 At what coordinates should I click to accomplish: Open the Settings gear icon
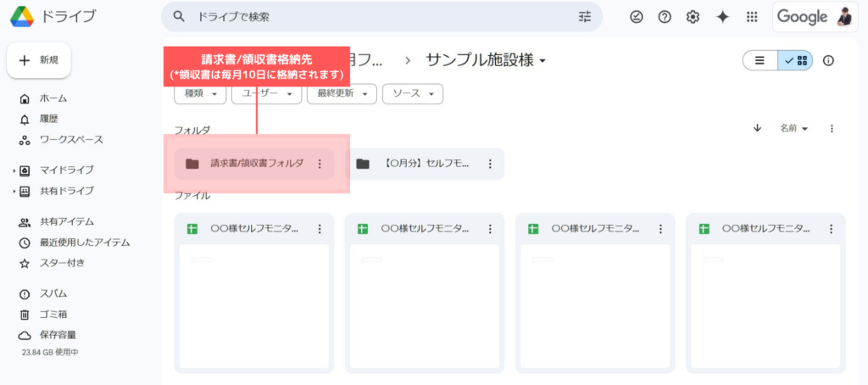(x=693, y=17)
